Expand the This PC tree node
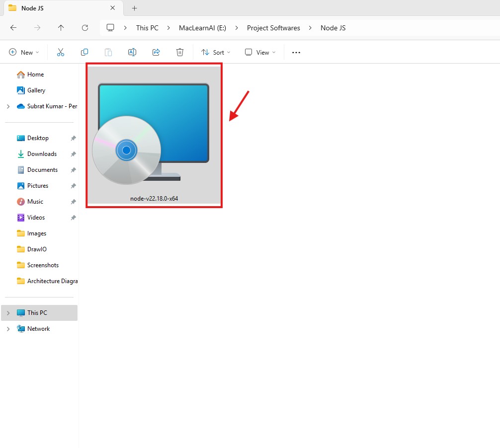This screenshot has width=500, height=448. pyautogui.click(x=8, y=313)
